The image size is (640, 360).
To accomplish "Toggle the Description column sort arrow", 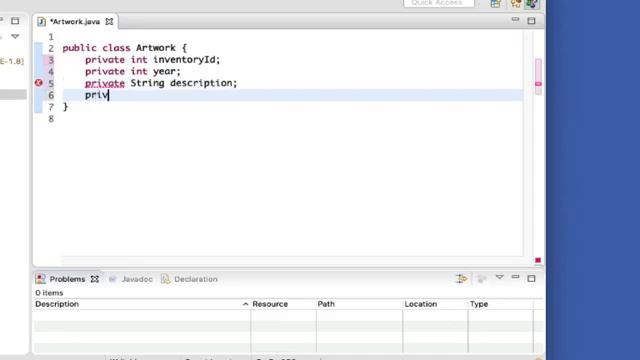I will tap(245, 304).
